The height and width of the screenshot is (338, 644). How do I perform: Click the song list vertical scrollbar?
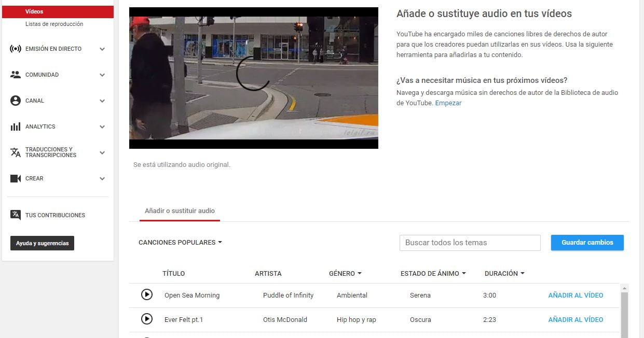click(624, 311)
